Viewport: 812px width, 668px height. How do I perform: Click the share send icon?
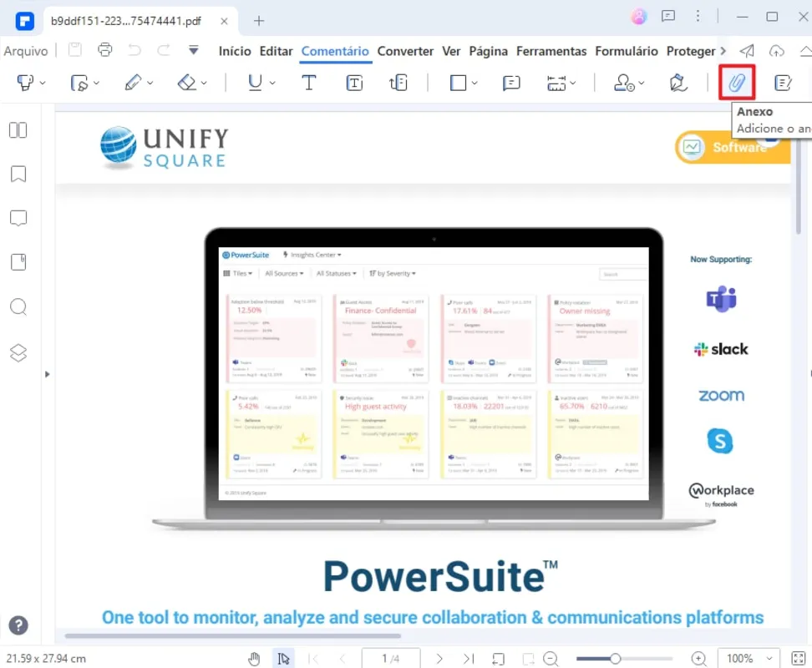(747, 50)
